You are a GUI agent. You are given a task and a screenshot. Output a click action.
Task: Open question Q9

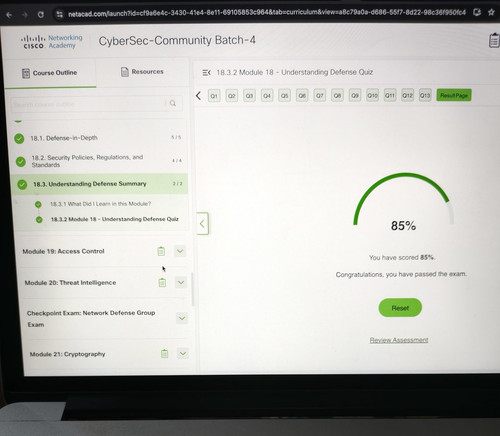(x=355, y=96)
